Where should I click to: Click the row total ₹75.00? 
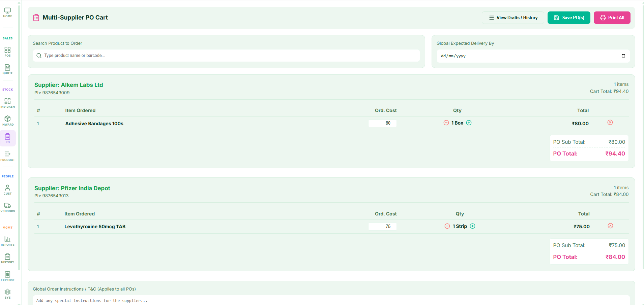click(582, 227)
